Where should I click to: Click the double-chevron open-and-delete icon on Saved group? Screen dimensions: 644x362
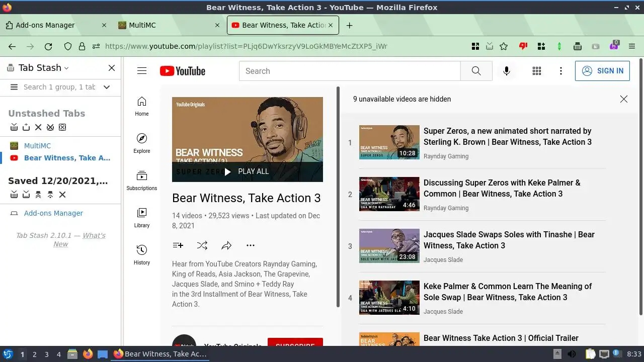pyautogui.click(x=38, y=195)
